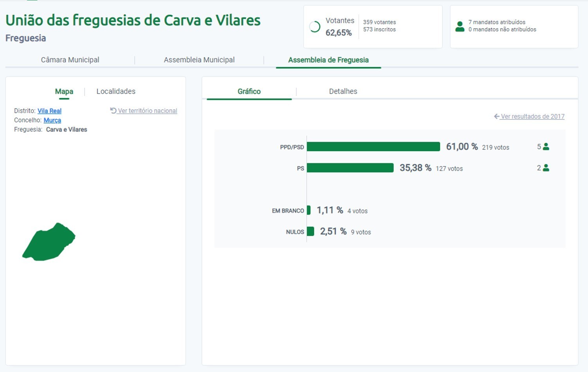This screenshot has height=372, width=588.
Task: Click the NULOS votes bar
Action: 310,231
